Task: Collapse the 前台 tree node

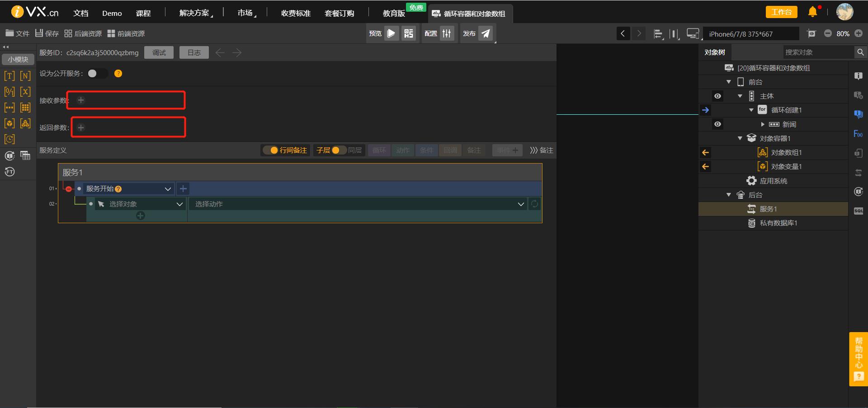Action: click(x=729, y=82)
